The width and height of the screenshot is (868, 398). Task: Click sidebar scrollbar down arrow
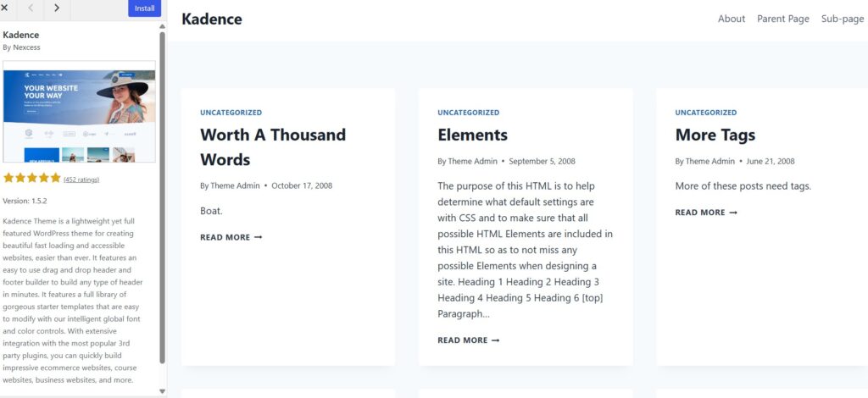(x=162, y=391)
